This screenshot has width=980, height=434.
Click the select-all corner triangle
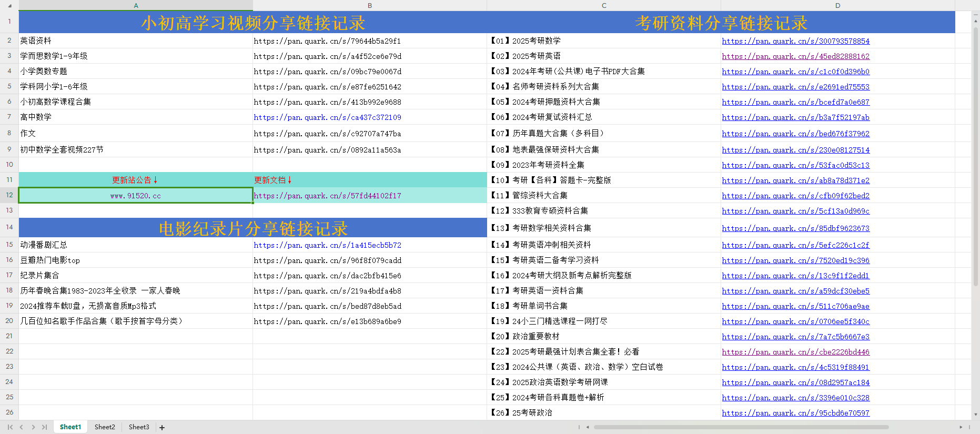(9, 5)
